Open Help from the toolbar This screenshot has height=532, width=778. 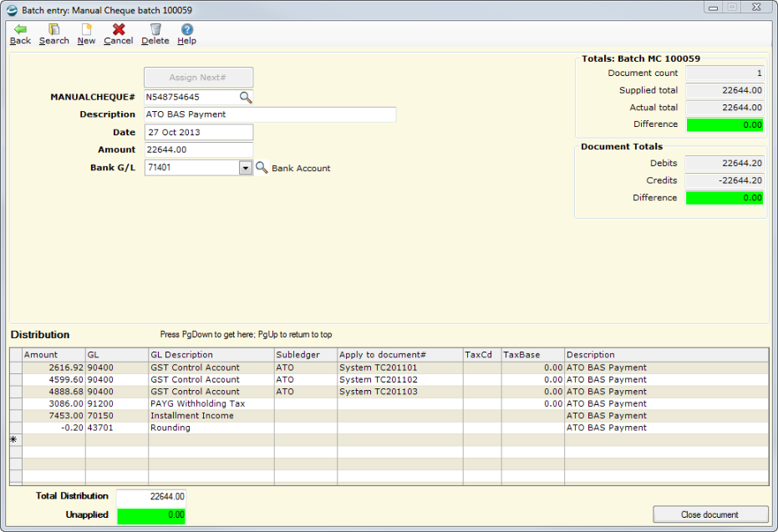click(x=187, y=30)
